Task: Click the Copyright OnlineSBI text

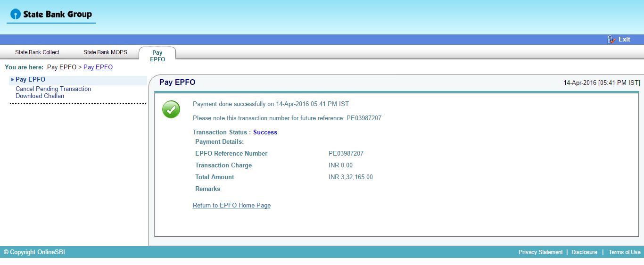Action: coord(34,252)
